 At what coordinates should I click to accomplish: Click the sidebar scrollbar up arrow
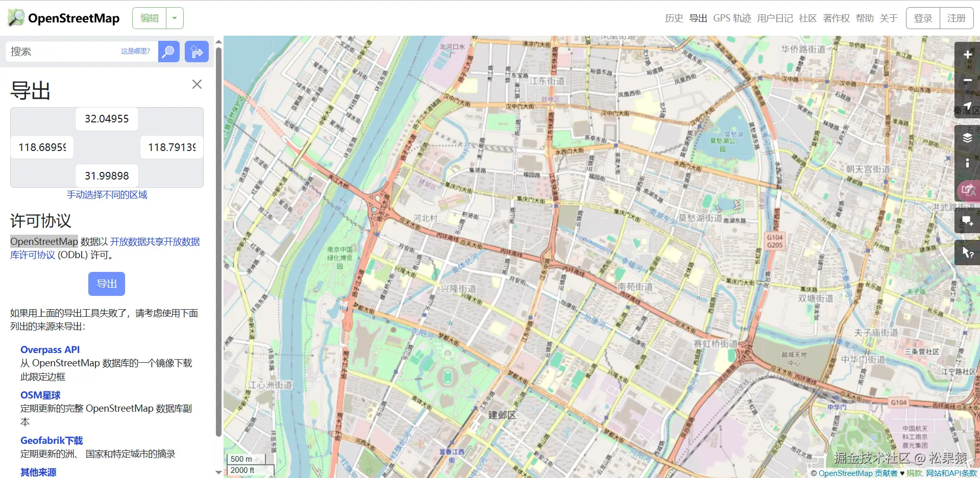coord(218,41)
